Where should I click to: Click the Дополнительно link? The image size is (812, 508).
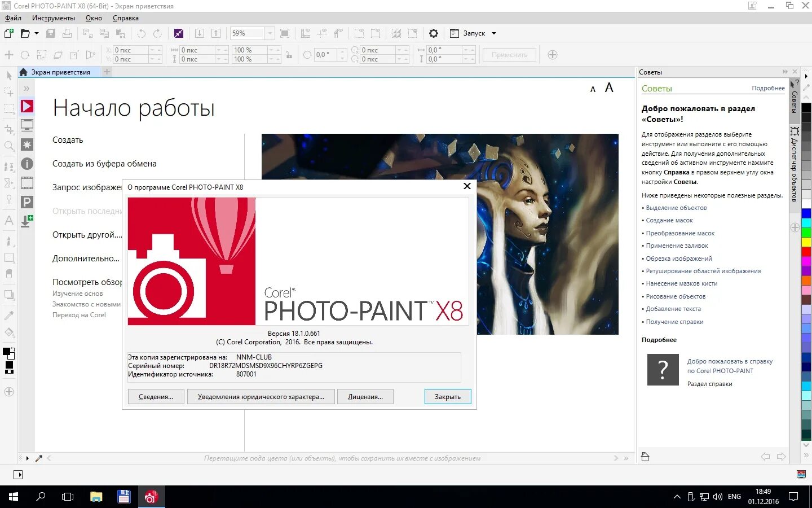pos(86,259)
